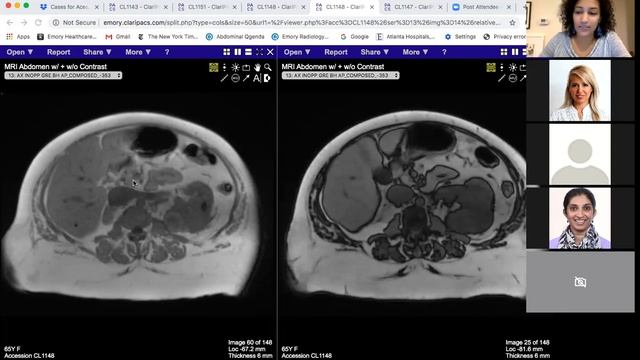Choose the two-column layout icon in right viewer
This screenshot has width=640, height=360.
tap(515, 52)
